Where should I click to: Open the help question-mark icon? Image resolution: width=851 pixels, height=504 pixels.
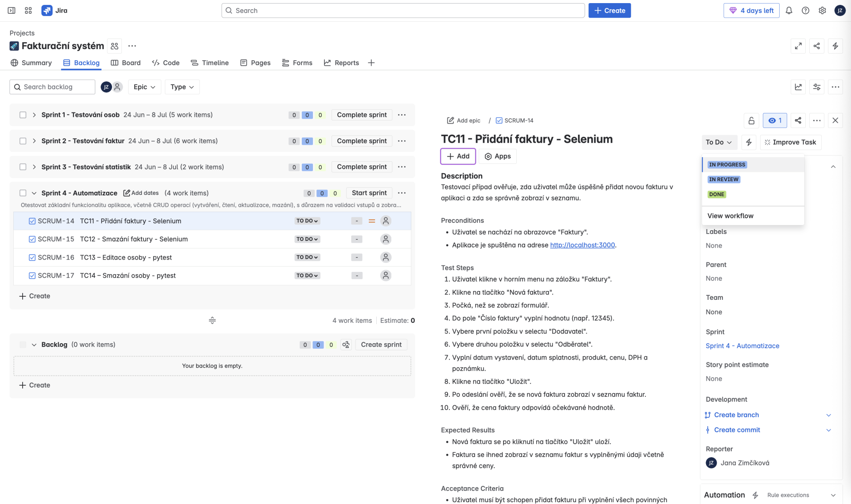click(x=805, y=10)
